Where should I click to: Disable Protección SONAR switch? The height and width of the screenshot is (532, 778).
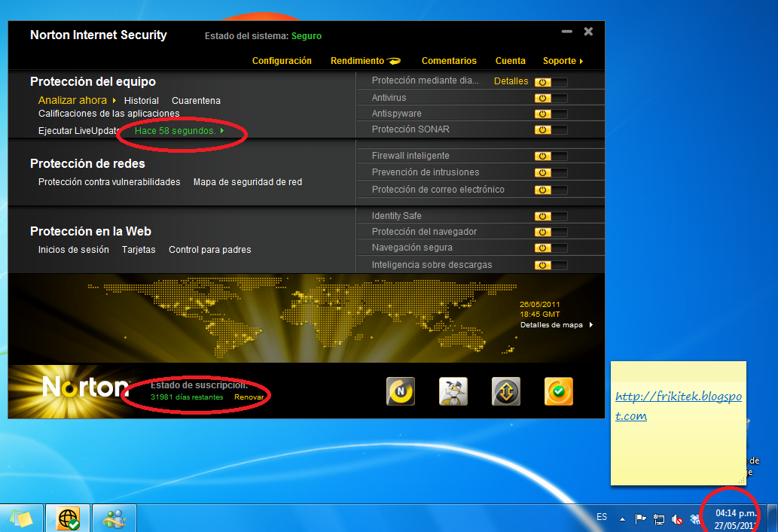pyautogui.click(x=551, y=130)
